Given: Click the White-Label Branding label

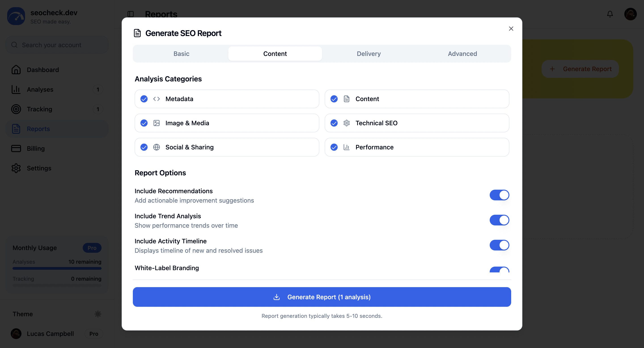Looking at the screenshot, I should pos(167,268).
